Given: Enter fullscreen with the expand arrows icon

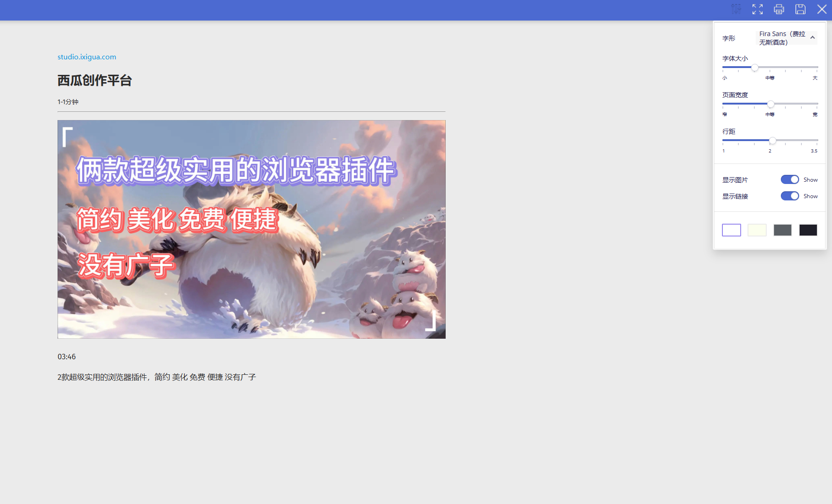Looking at the screenshot, I should [758, 9].
